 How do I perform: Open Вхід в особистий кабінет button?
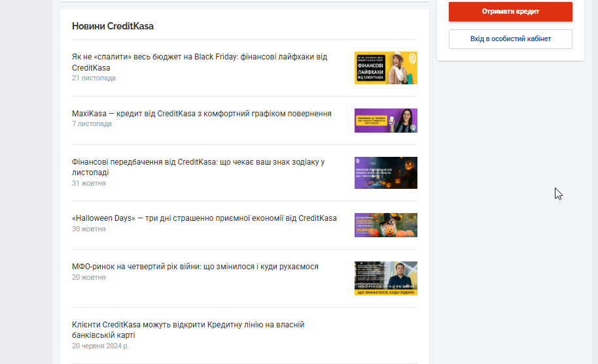click(510, 39)
